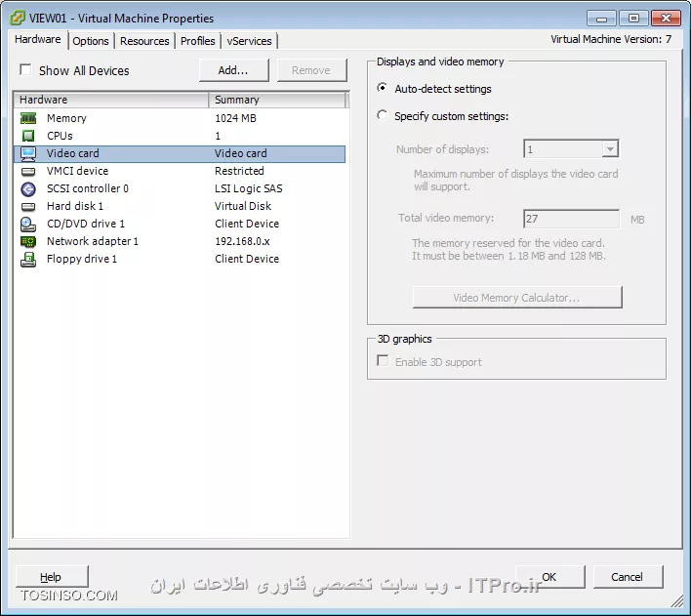Click the Help button

click(x=52, y=577)
